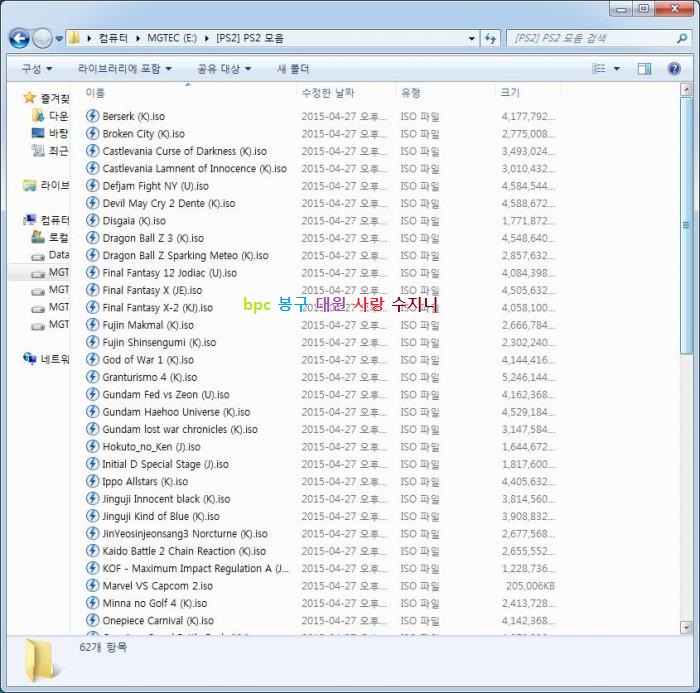Open the 구성 menu
This screenshot has height=693, width=700.
coord(37,69)
